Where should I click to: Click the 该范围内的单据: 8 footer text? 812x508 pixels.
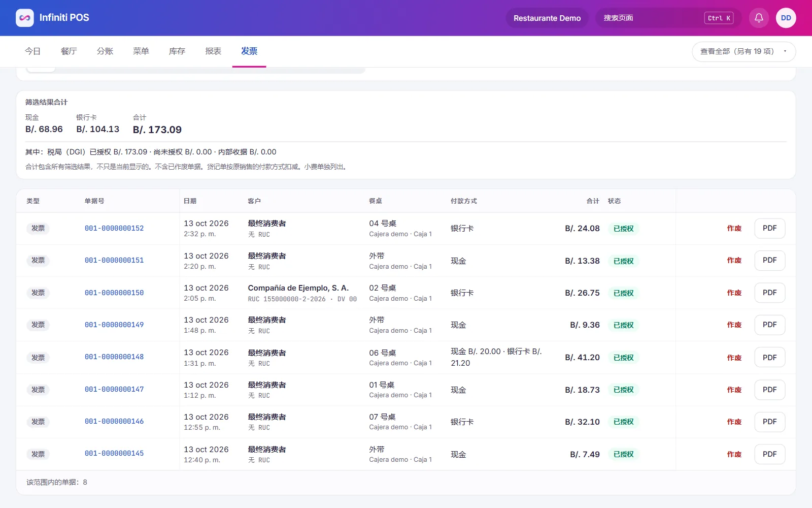point(57,482)
